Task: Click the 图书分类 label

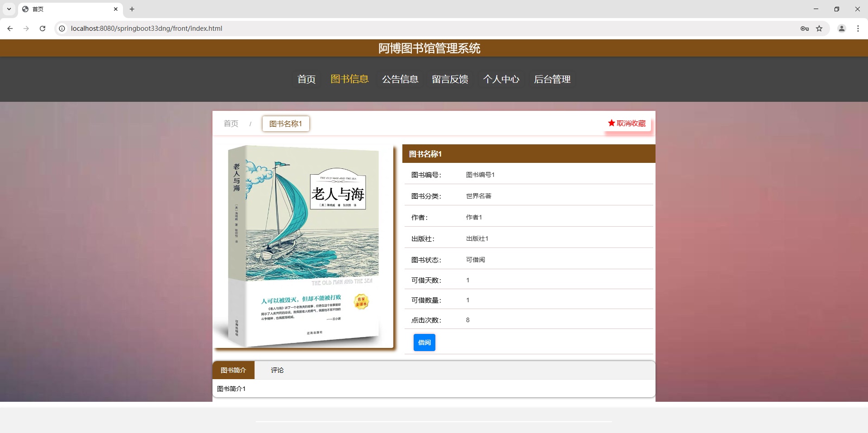Action: (426, 196)
